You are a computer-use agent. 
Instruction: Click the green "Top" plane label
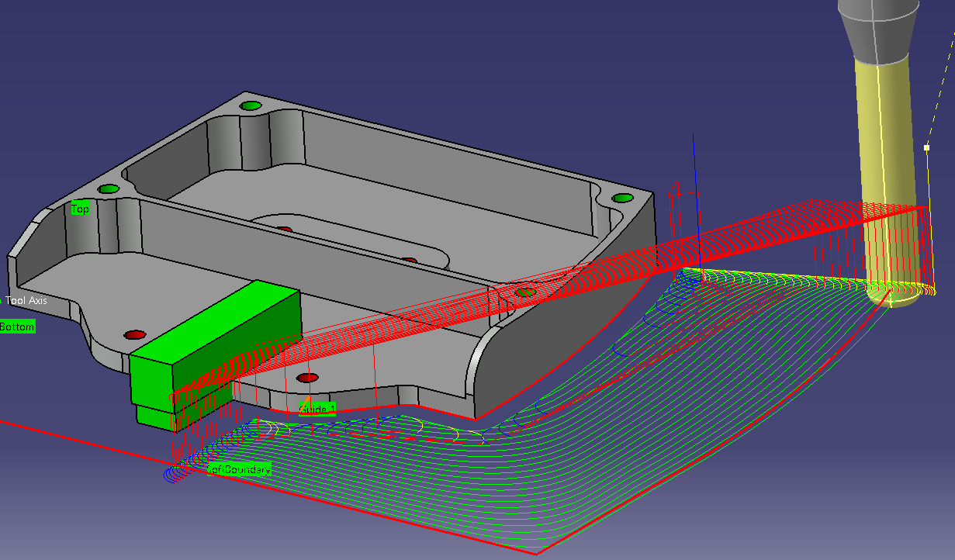tap(80, 209)
